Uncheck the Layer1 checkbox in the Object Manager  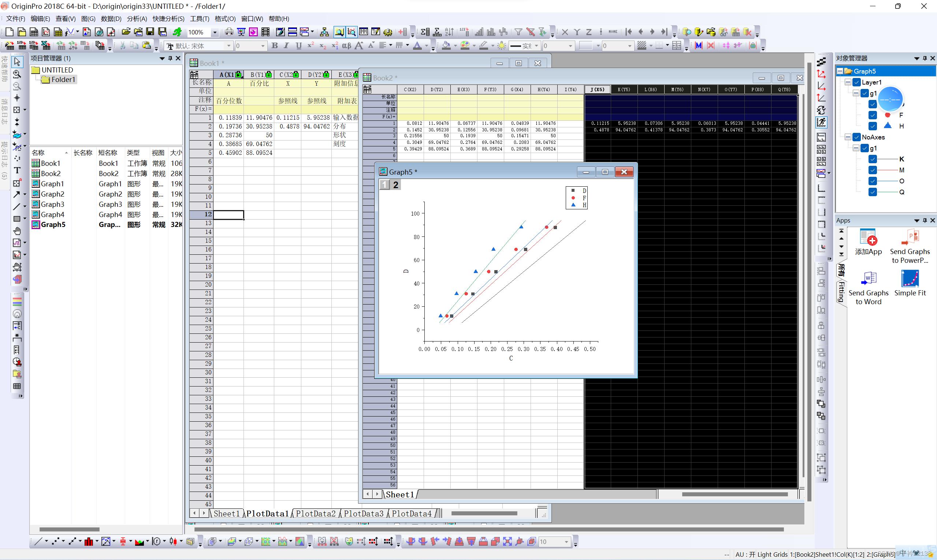(856, 82)
